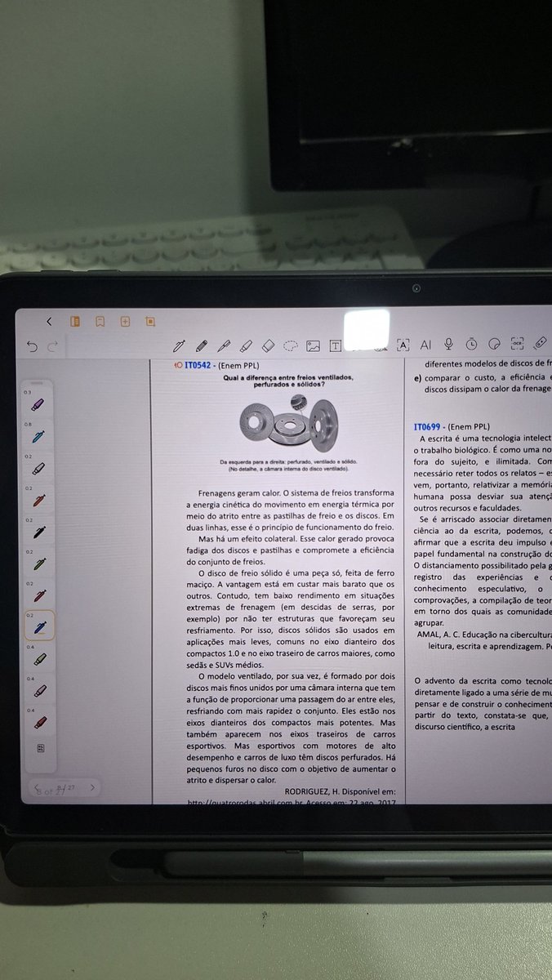The height and width of the screenshot is (980, 552).
Task: Open the AI assistant tool
Action: (x=425, y=345)
